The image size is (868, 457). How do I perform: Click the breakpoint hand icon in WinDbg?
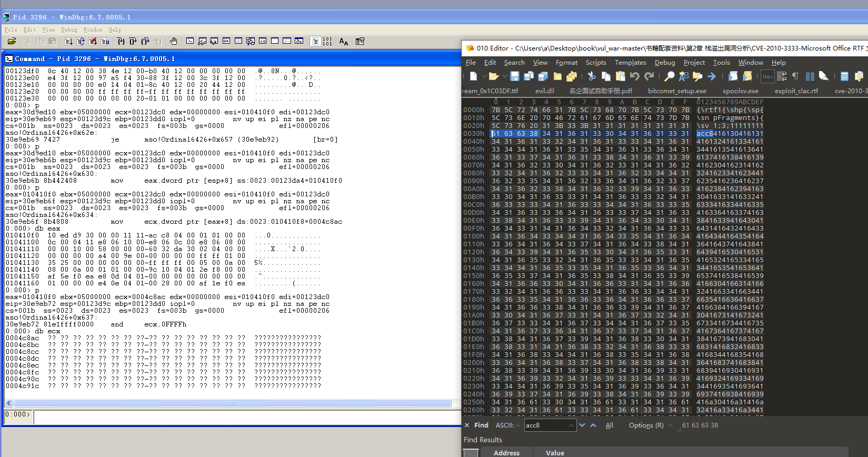(x=173, y=41)
